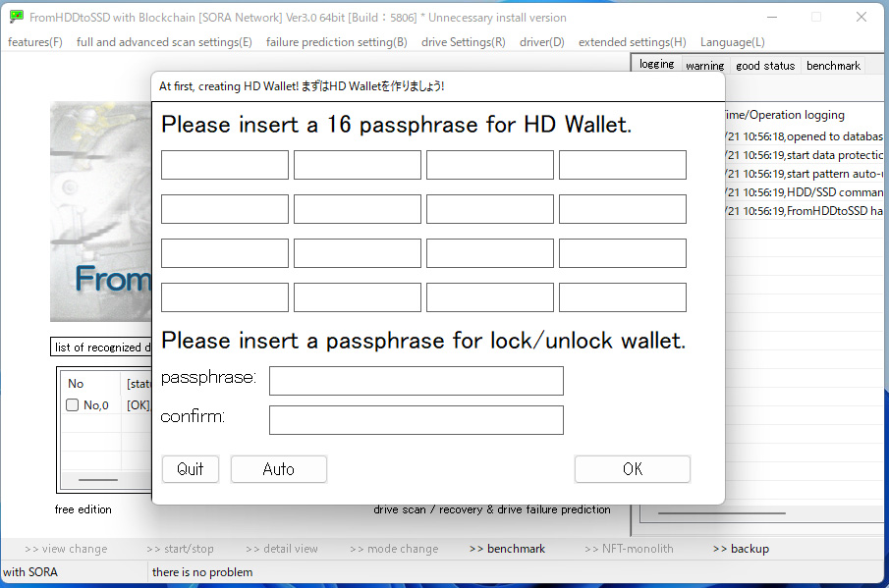Open the extended settings(H) menu
Viewport: 889px width, 588px height.
pos(633,42)
